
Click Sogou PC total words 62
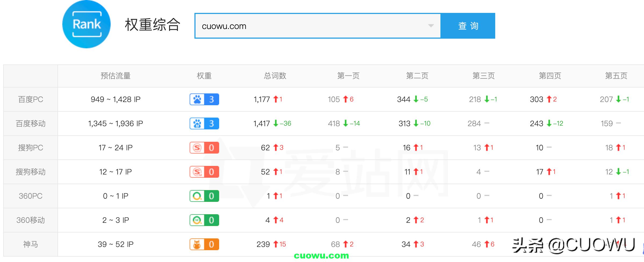pyautogui.click(x=265, y=148)
